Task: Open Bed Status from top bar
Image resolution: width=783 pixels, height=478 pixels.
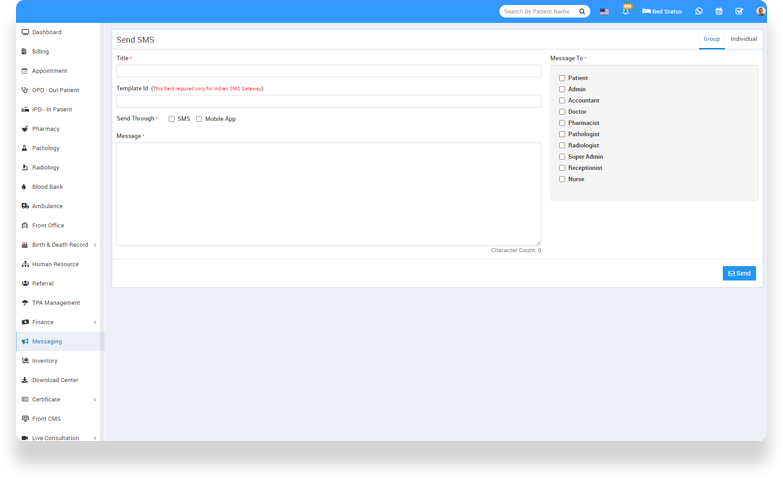Action: click(661, 12)
